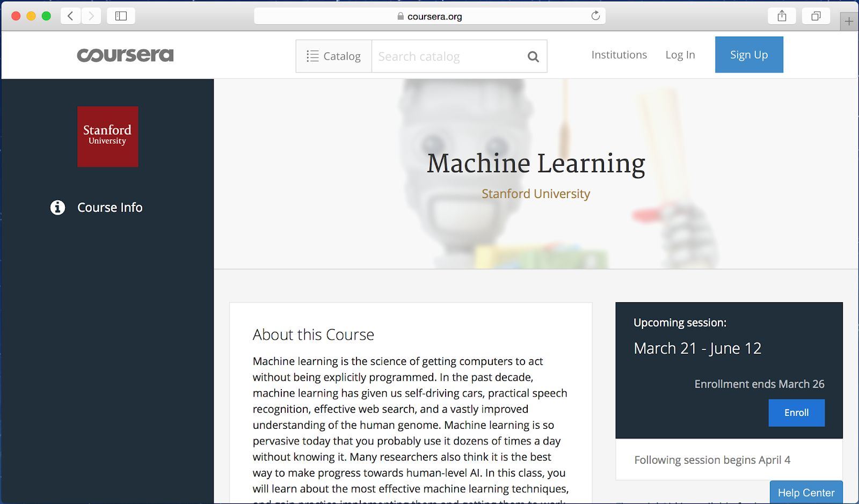
Task: Click the coursera.org address bar
Action: pos(429,16)
